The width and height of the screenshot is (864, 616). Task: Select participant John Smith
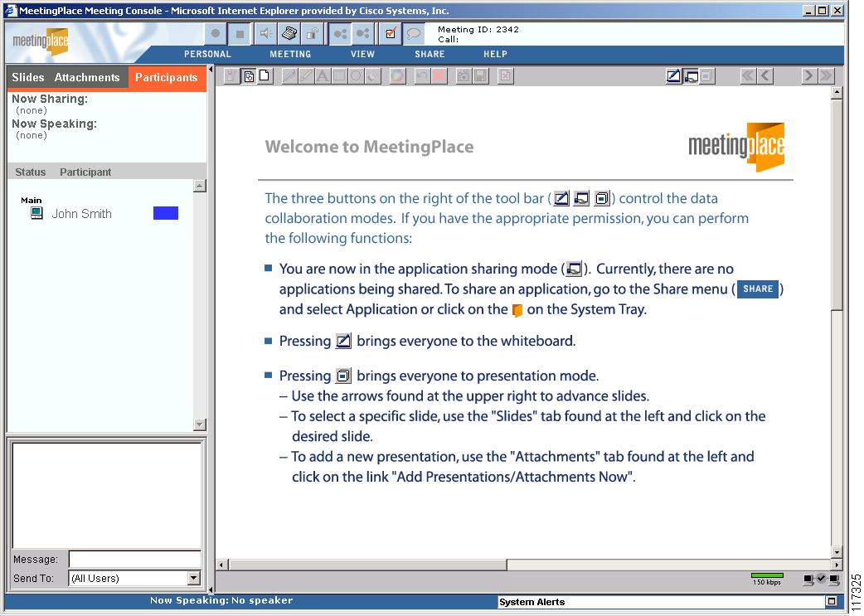tap(81, 214)
